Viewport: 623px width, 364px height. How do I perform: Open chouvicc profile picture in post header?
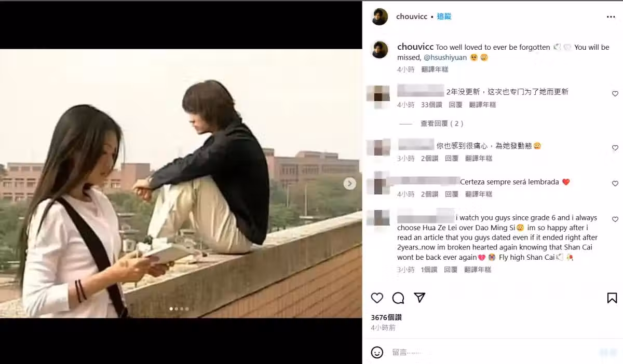pyautogui.click(x=380, y=17)
